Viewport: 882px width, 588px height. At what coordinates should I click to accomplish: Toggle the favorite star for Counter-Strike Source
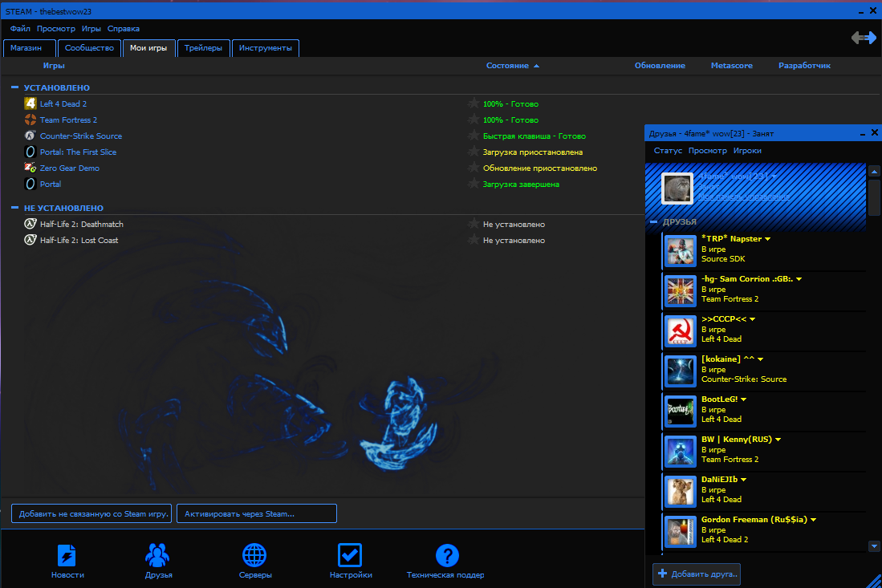(474, 136)
